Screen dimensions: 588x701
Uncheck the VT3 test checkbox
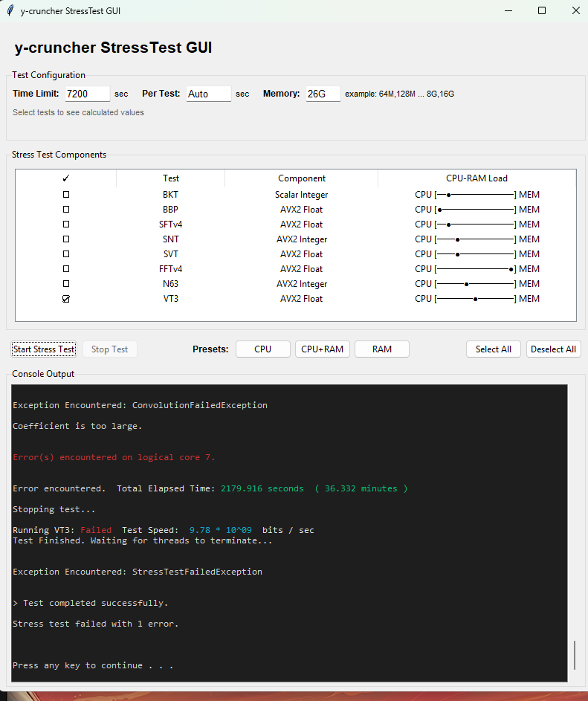click(x=66, y=299)
